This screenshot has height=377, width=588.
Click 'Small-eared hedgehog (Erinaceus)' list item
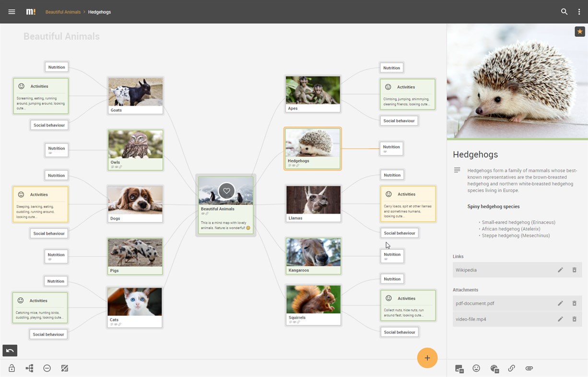click(x=518, y=222)
